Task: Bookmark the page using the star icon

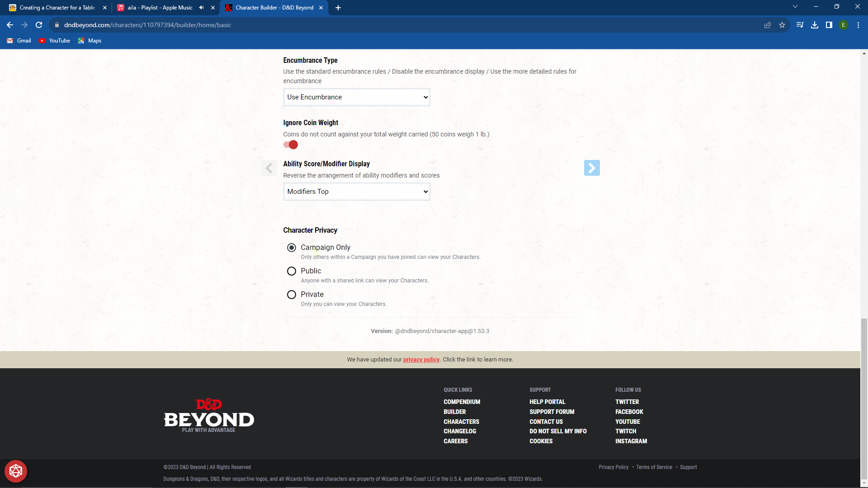Action: pos(782,25)
